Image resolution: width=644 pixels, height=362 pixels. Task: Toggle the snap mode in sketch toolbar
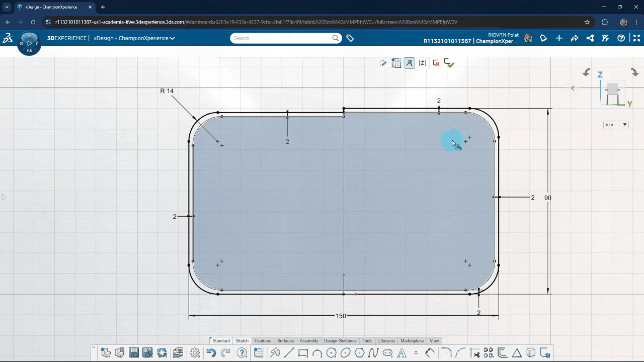(x=410, y=62)
